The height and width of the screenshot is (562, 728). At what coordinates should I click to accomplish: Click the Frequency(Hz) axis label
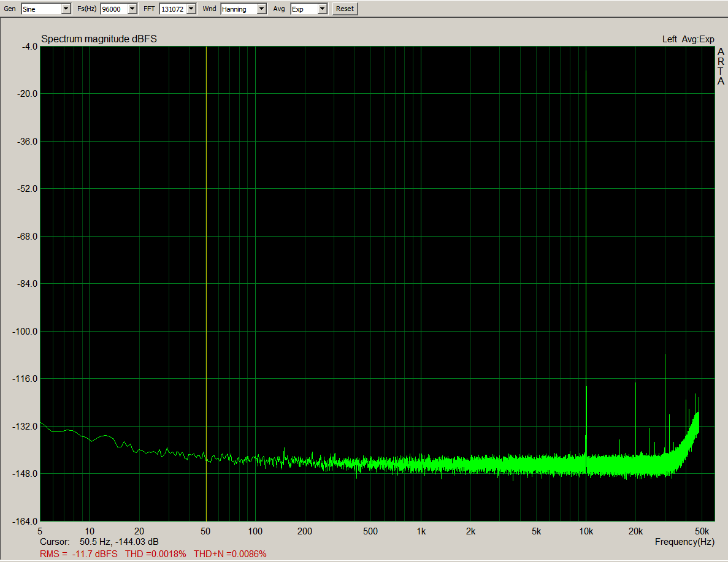pos(684,542)
